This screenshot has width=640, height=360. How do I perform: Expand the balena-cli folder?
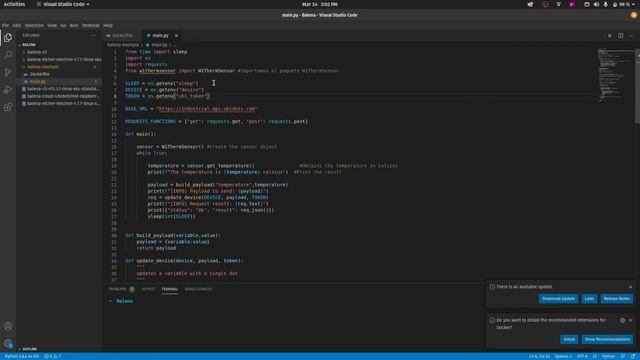(x=37, y=52)
